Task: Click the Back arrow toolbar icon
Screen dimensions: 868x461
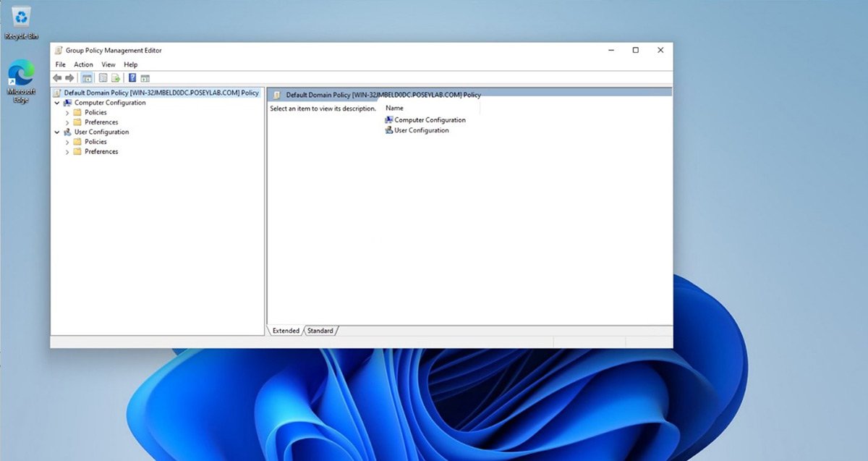Action: tap(57, 78)
